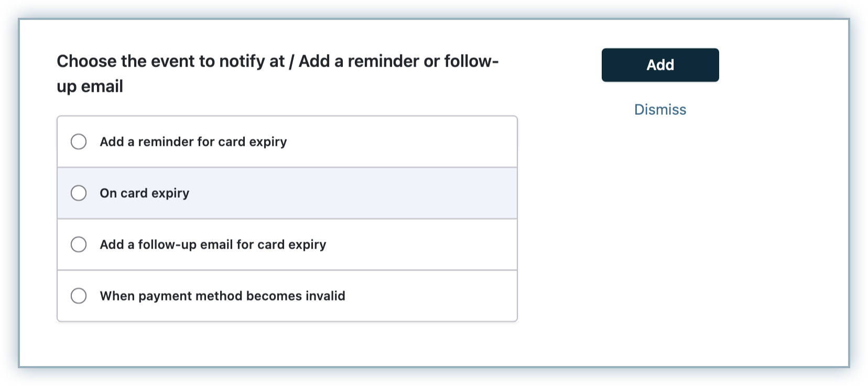The image size is (868, 386).
Task: Click empty space in the reminder option row
Action: tap(409, 142)
